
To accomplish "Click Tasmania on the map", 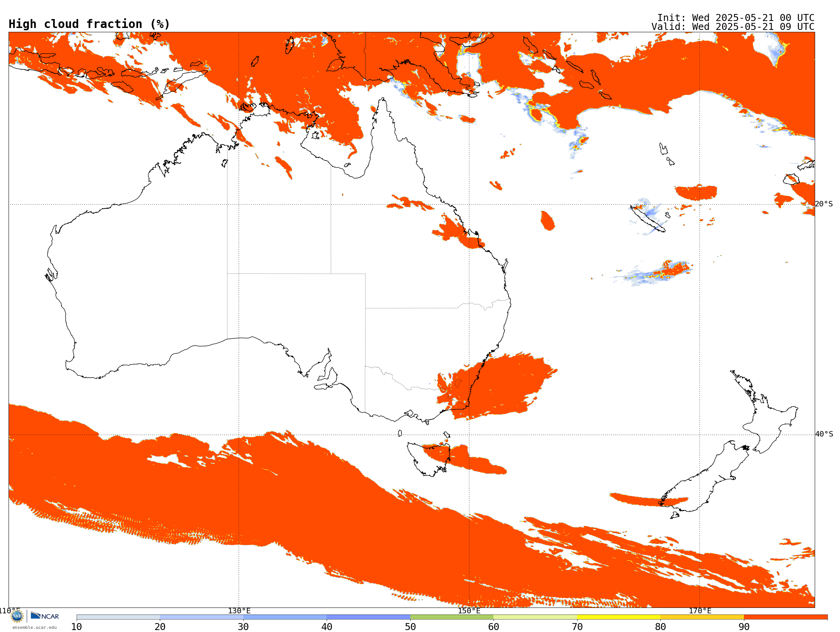I will [x=430, y=459].
